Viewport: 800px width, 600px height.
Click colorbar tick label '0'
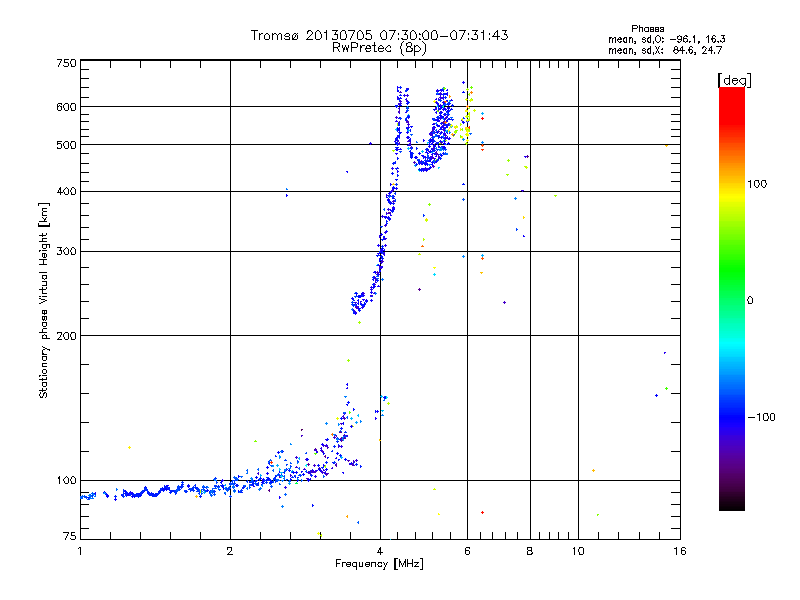pyautogui.click(x=750, y=301)
